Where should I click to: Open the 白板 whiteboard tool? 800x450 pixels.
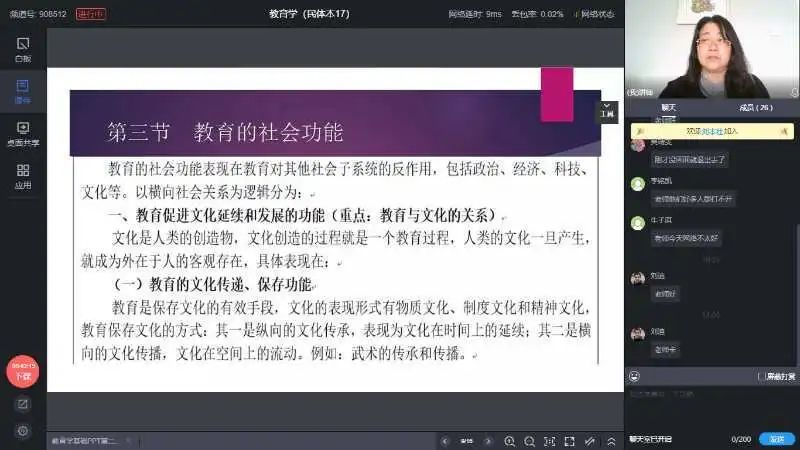pos(23,49)
